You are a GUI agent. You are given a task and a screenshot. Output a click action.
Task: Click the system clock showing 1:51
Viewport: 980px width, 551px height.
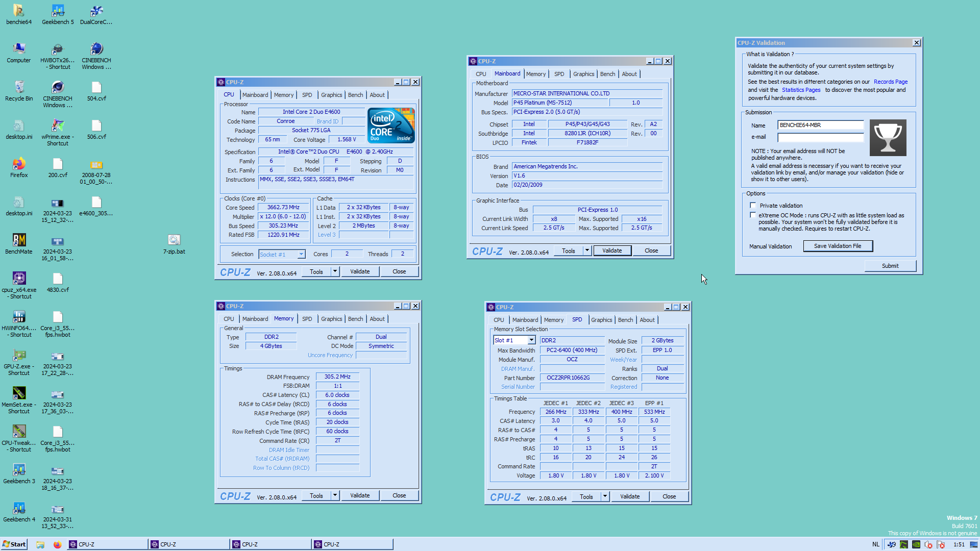coord(959,544)
